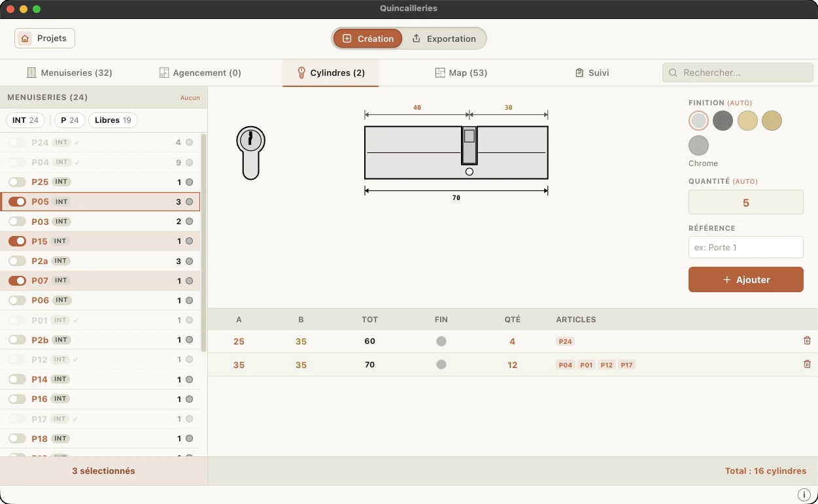
Task: Switch to Exportation mode
Action: click(x=444, y=39)
